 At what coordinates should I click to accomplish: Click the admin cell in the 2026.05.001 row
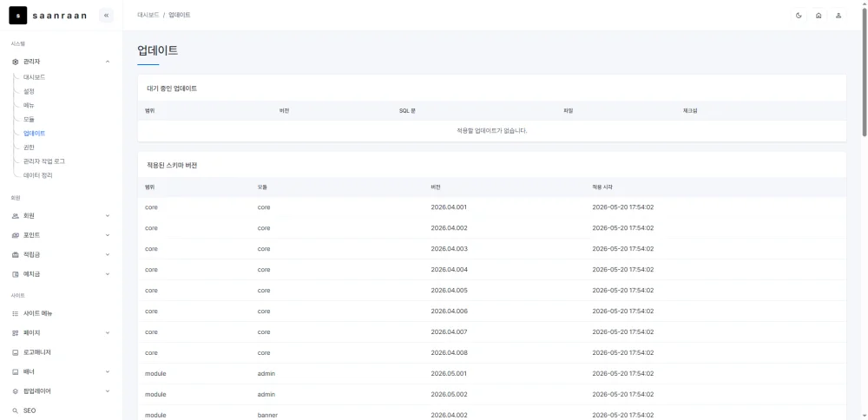click(266, 373)
